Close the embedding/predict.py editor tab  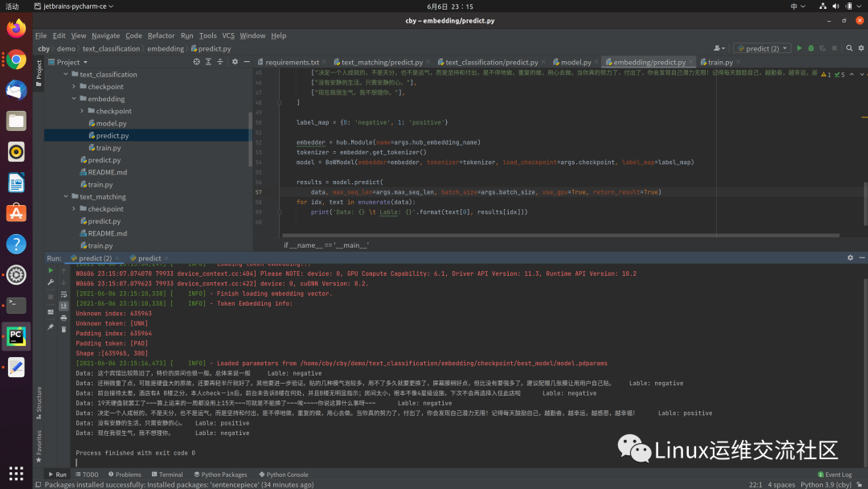pos(691,62)
